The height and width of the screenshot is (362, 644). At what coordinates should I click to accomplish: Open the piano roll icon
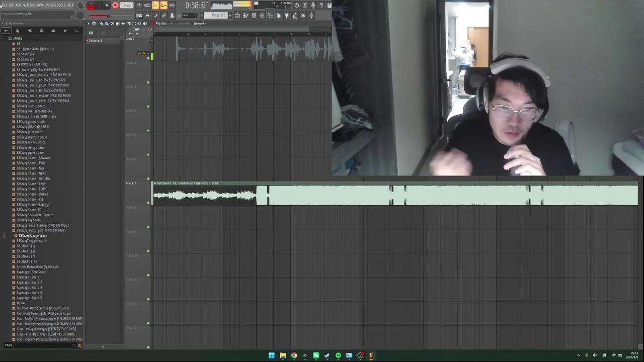click(x=246, y=16)
